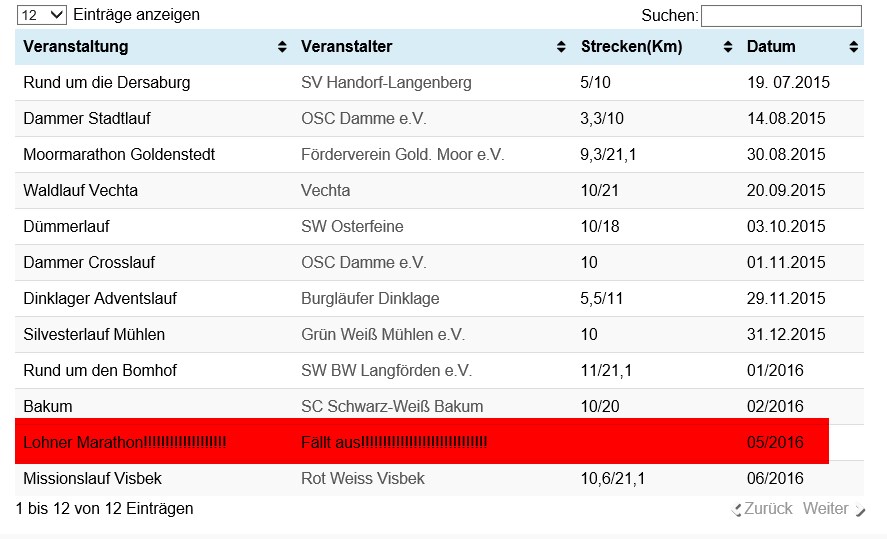Click Silvesterlauf Mühlen event name
887x539 pixels.
click(x=94, y=334)
